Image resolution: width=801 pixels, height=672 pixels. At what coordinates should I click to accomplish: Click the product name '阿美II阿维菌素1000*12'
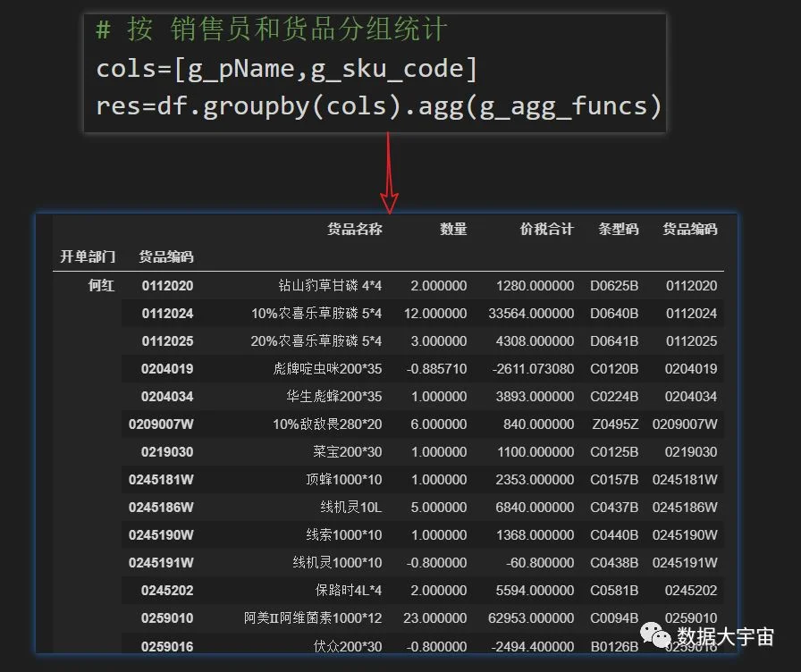pyautogui.click(x=313, y=617)
